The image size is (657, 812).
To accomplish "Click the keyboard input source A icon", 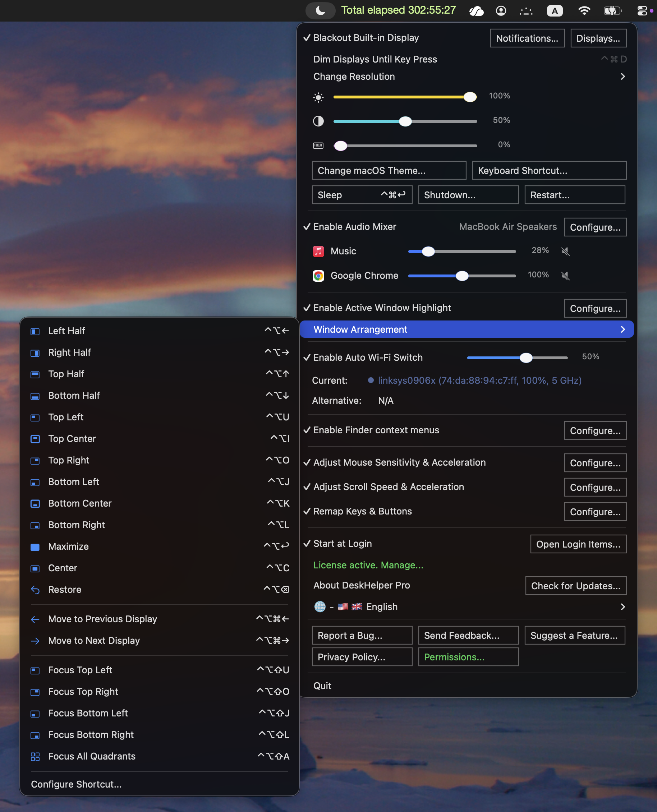I will point(555,10).
